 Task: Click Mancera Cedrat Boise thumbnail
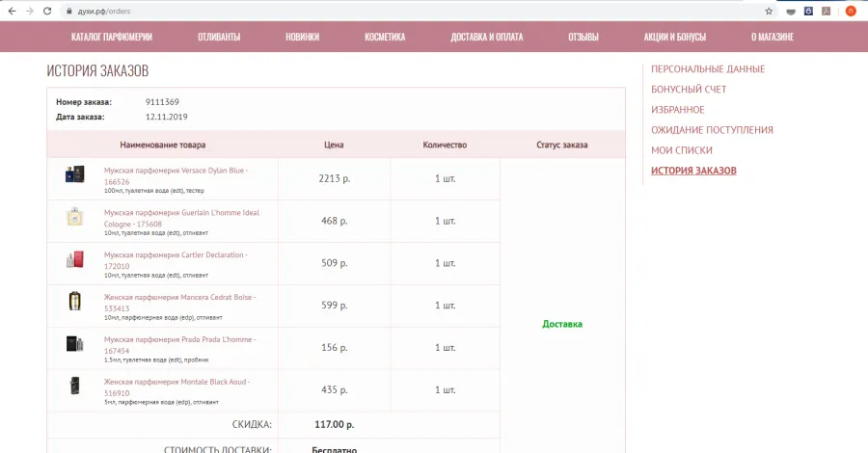pyautogui.click(x=74, y=301)
